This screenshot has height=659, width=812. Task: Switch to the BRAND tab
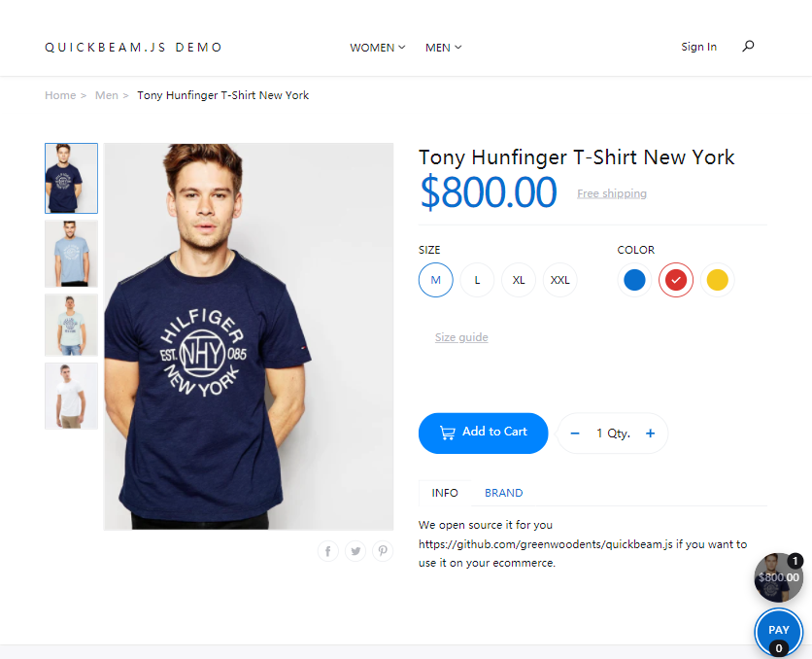click(503, 493)
